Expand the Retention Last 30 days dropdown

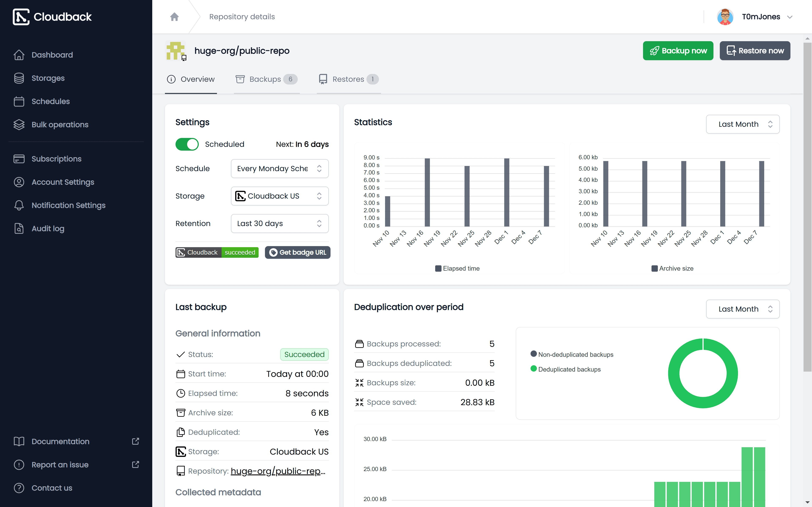click(x=279, y=223)
